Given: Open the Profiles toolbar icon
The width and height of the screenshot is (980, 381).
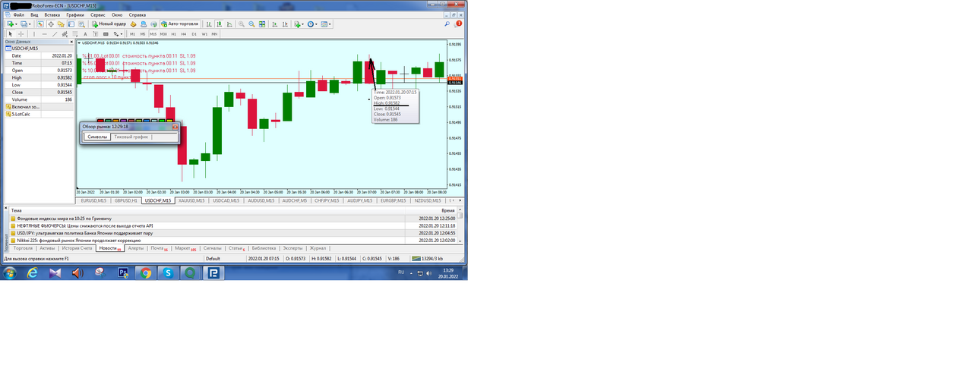Looking at the screenshot, I should pyautogui.click(x=24, y=24).
